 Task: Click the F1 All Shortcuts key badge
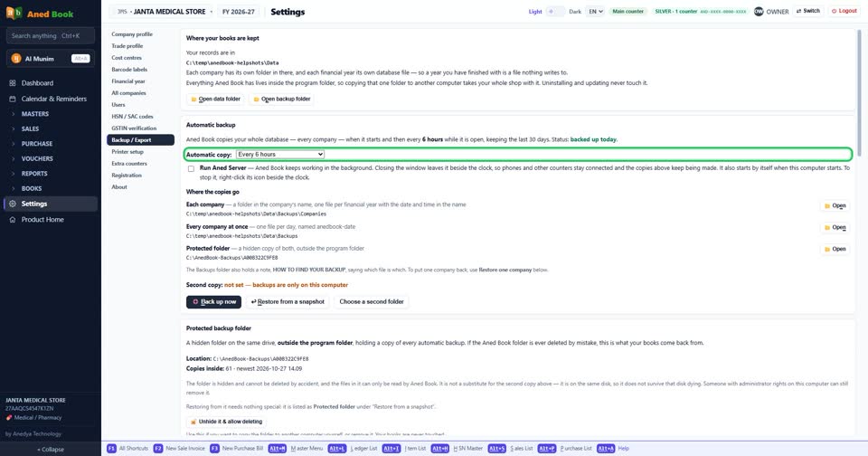pos(111,448)
